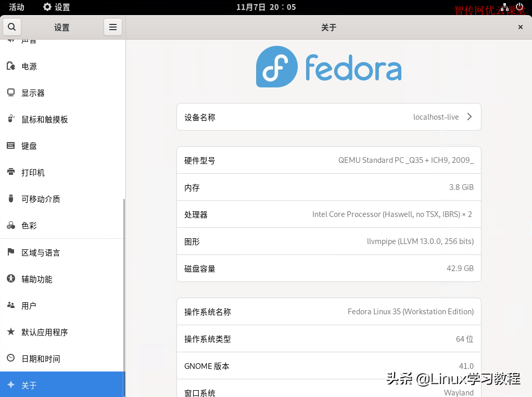532x397 pixels.
Task: Select the 色彩 (Color) settings icon
Action: 10,225
